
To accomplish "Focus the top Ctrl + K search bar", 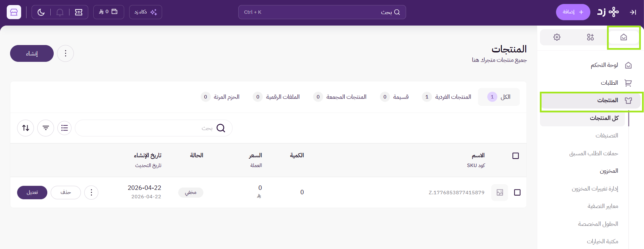I will tap(322, 12).
